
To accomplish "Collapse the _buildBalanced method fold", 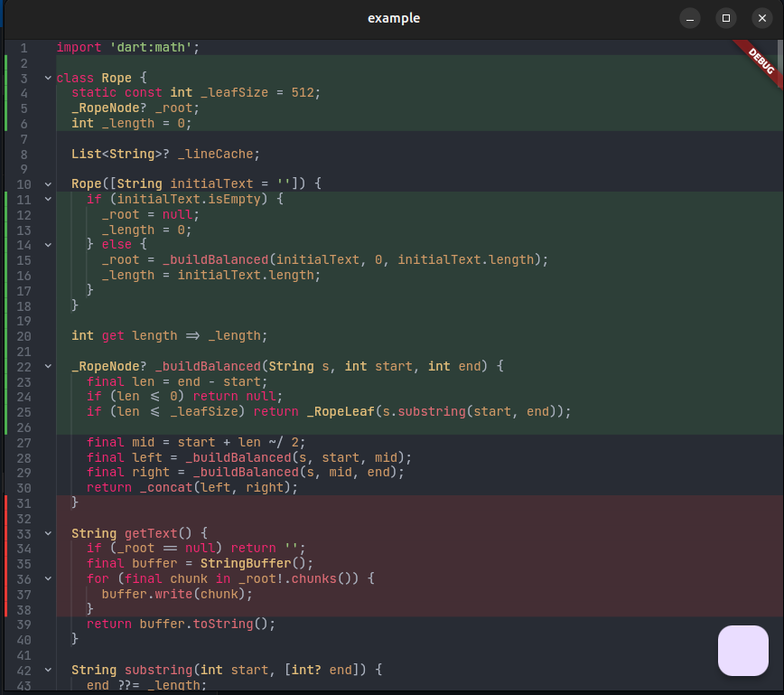I will click(47, 366).
